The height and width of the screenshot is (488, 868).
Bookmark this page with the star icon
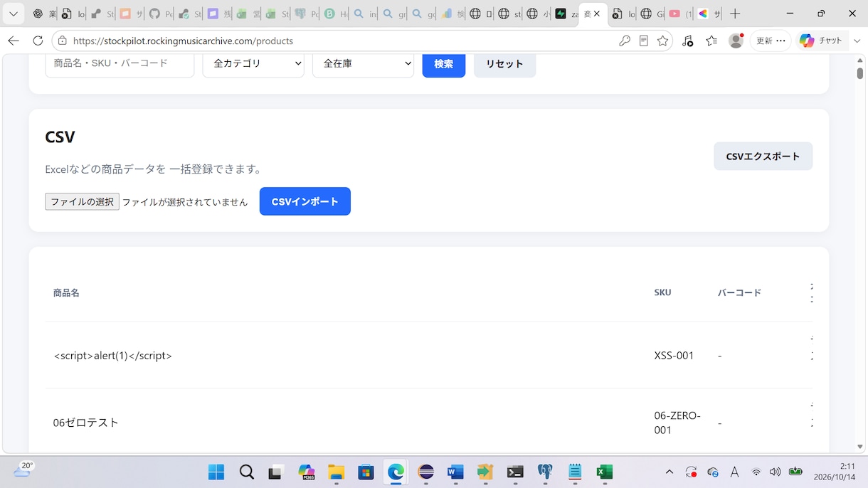click(663, 41)
